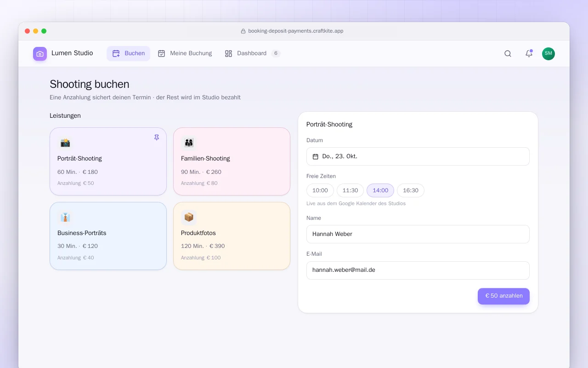The image size is (588, 368).
Task: Click the Leistungen section label
Action: pos(65,115)
